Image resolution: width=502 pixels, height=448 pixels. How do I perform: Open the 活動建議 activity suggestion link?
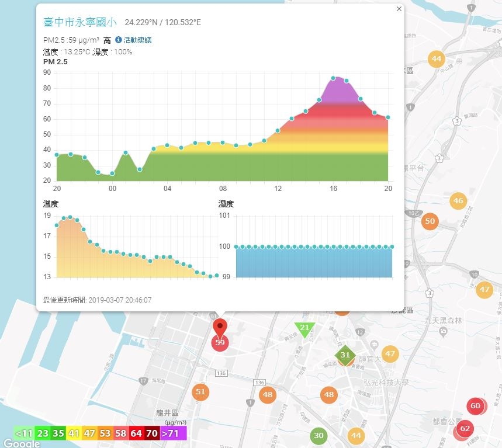137,40
